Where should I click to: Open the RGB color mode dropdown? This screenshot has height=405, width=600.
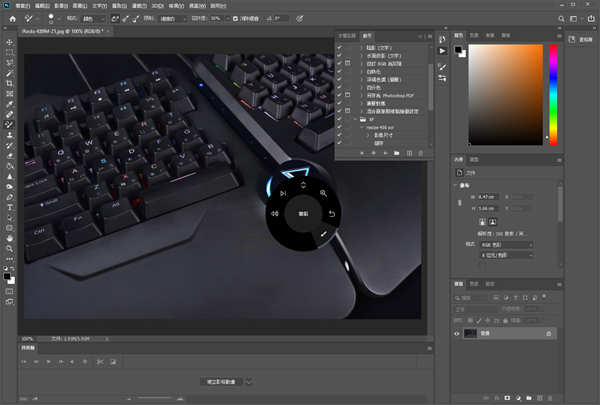507,245
